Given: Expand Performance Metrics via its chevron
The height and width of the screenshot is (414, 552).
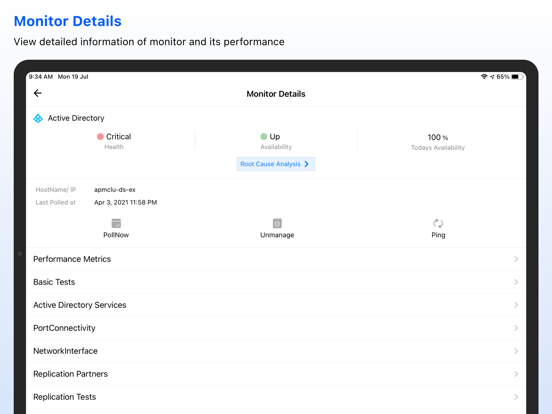Looking at the screenshot, I should pos(516,259).
